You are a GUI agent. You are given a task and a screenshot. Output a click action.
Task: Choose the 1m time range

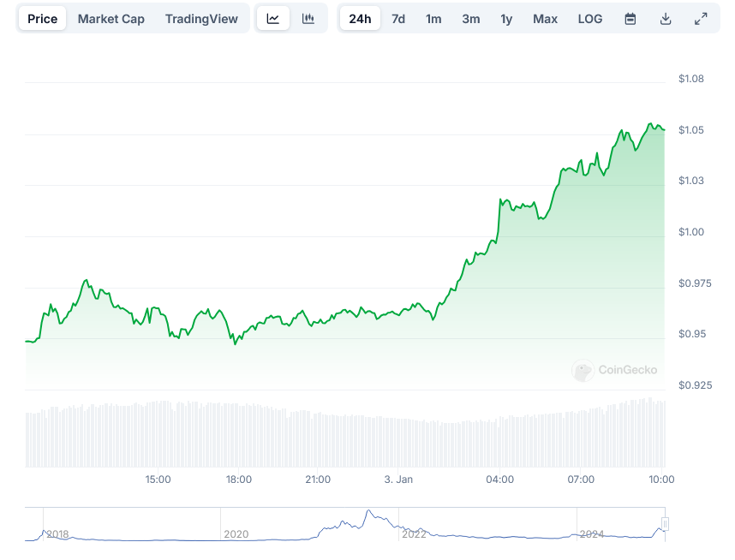[433, 19]
